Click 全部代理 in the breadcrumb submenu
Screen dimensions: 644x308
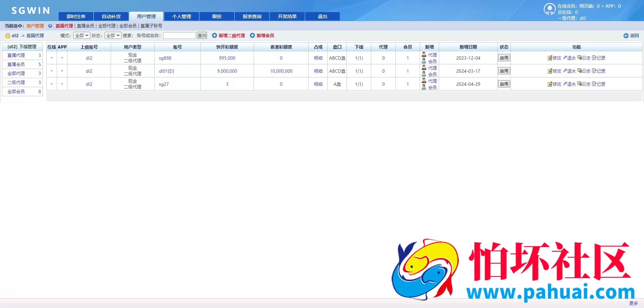107,26
